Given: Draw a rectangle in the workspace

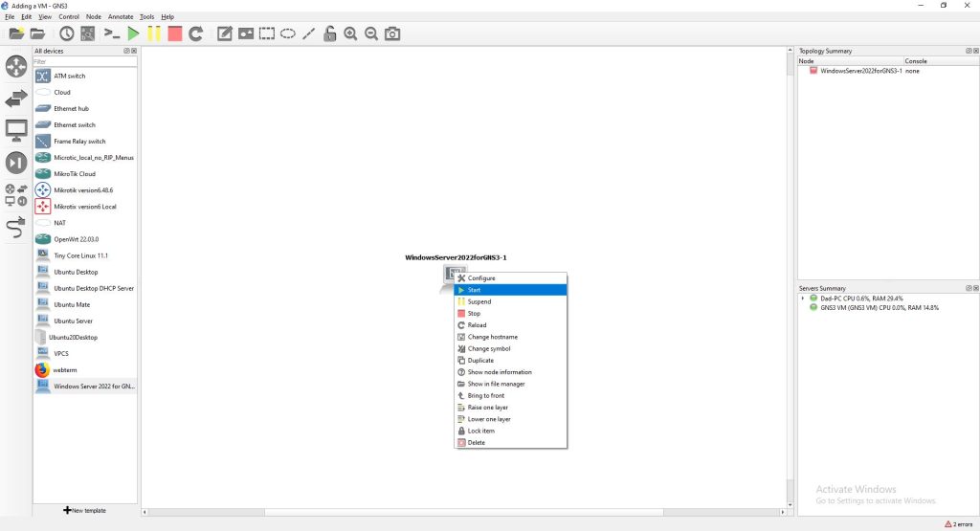Looking at the screenshot, I should 267,33.
